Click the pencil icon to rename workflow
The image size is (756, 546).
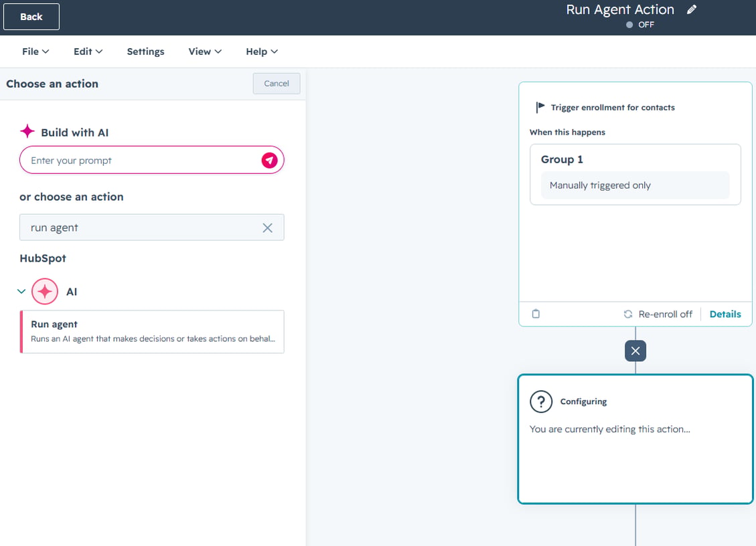692,9
